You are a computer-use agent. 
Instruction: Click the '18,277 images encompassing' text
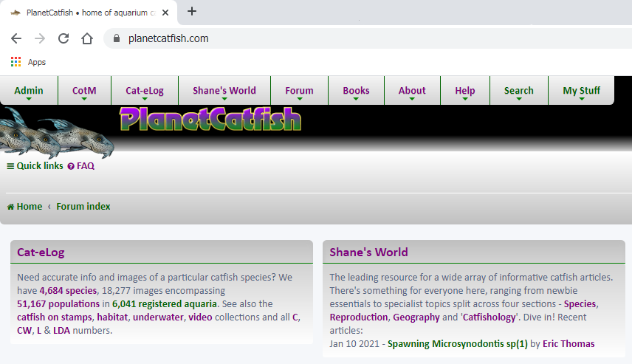click(x=163, y=291)
